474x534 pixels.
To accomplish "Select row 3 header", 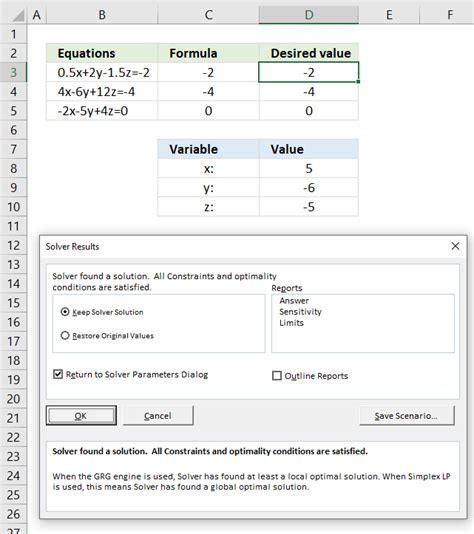I will [13, 72].
